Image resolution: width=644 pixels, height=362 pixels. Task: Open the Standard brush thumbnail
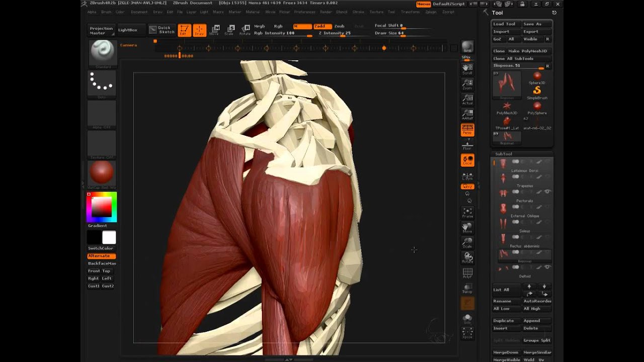[103, 54]
